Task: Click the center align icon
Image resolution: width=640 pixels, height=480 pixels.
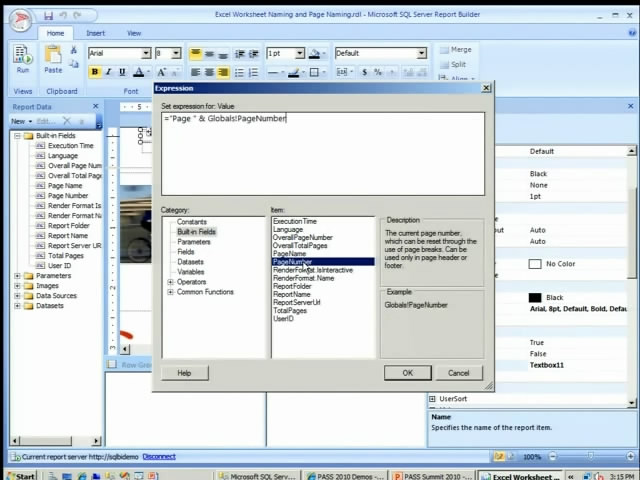Action: [209, 72]
